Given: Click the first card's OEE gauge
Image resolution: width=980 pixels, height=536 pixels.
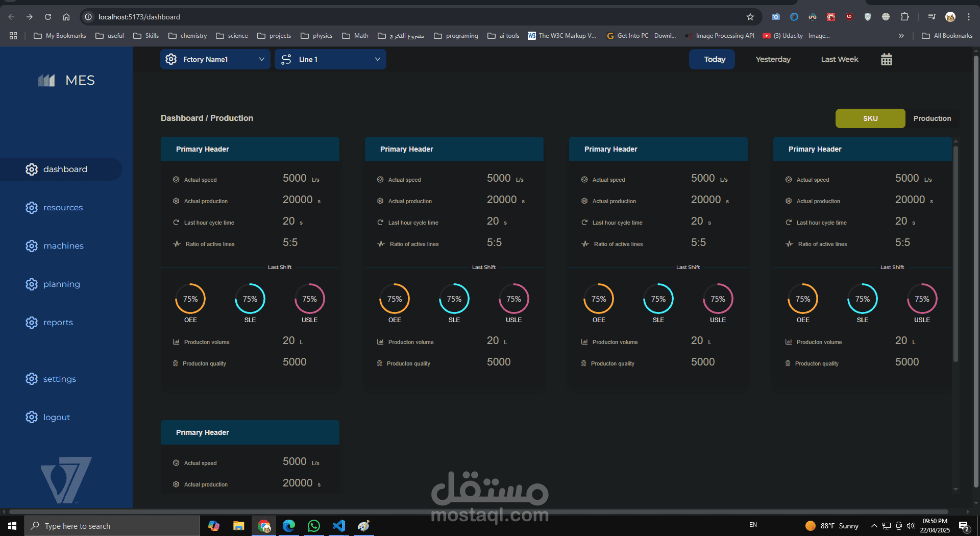Looking at the screenshot, I should pyautogui.click(x=190, y=299).
